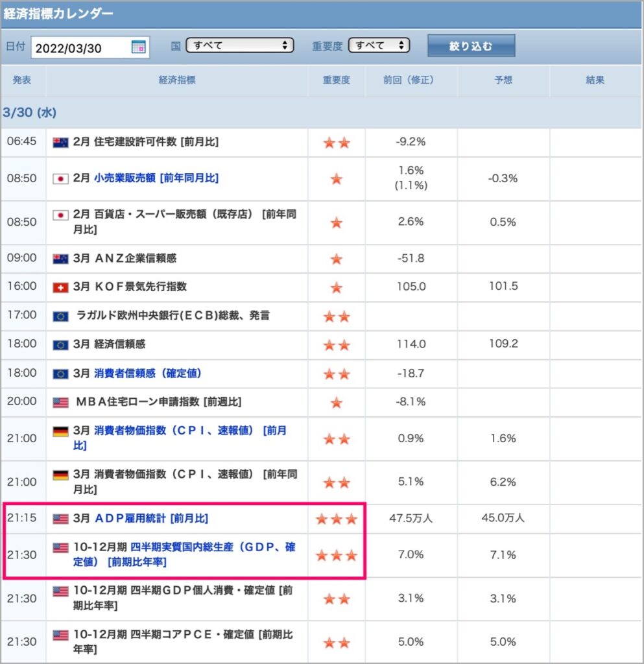This screenshot has height=664, width=644.
Task: Click the EU flag beside 消費者信頼感（確定値）
Action: (x=60, y=374)
